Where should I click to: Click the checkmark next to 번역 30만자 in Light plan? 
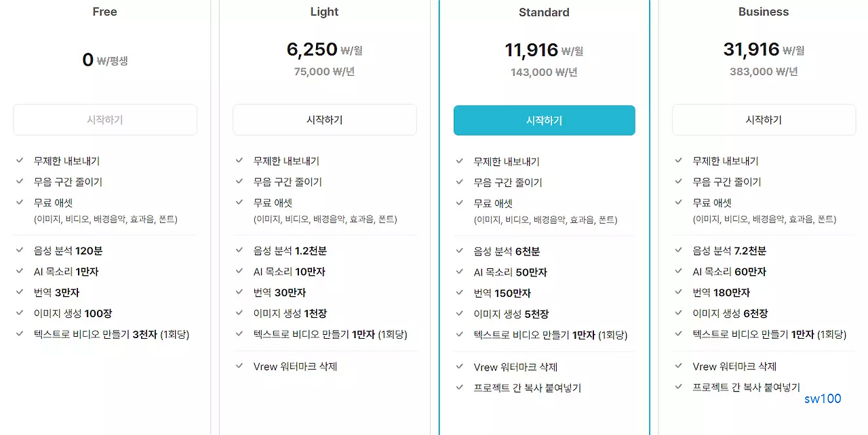coord(239,293)
